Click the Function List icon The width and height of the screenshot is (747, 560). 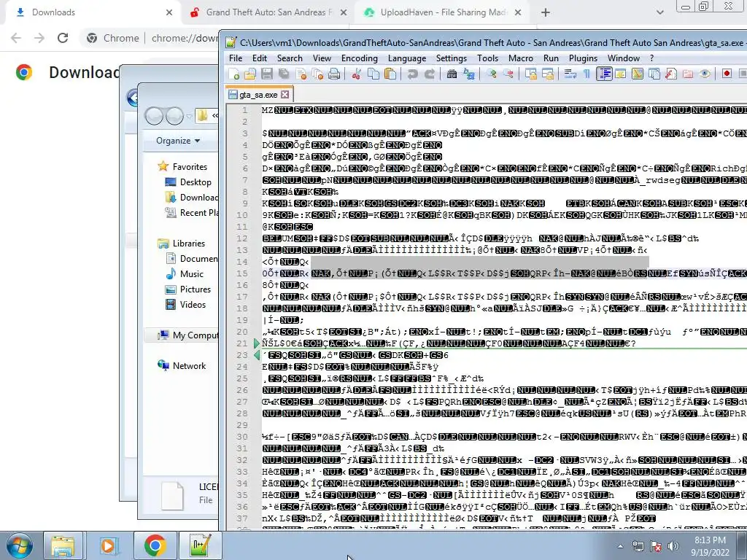click(x=671, y=74)
